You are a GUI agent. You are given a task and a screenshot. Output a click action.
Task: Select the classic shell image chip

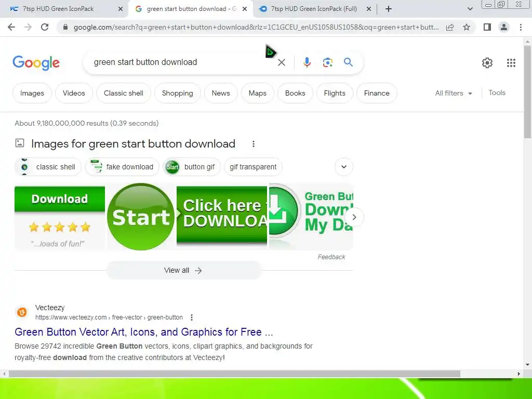[48, 167]
